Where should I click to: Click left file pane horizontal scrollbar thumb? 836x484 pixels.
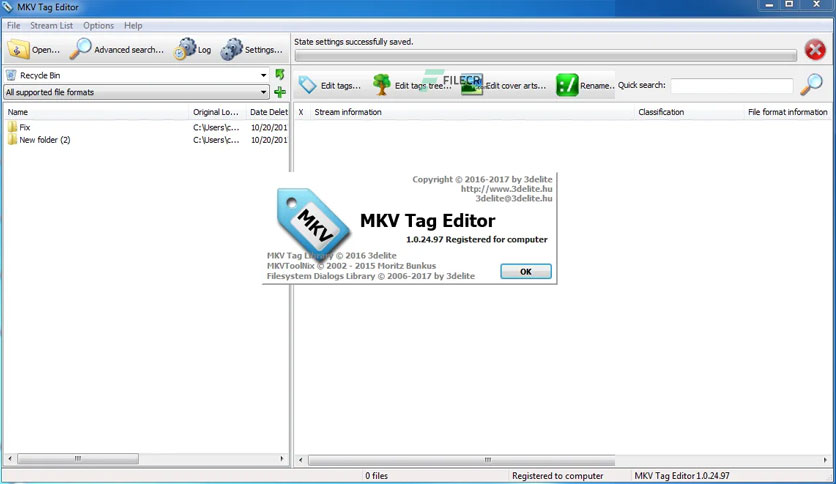click(x=78, y=458)
